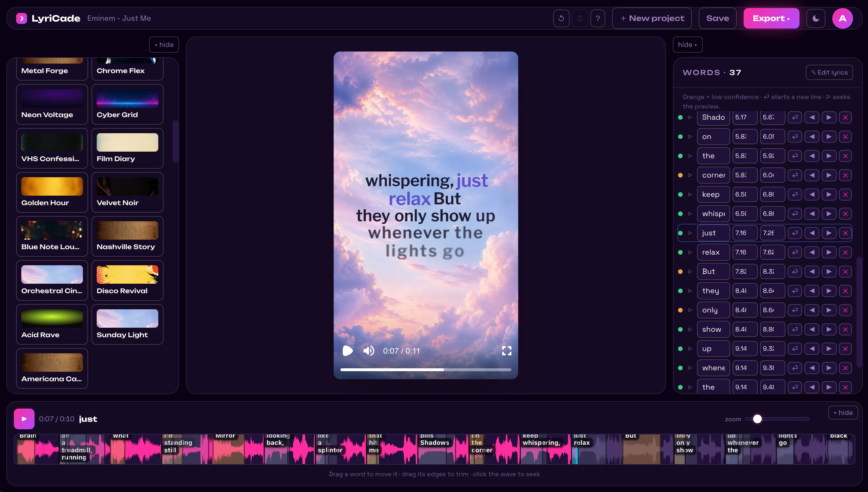
Task: Delete the word 'just' row
Action: coord(845,233)
